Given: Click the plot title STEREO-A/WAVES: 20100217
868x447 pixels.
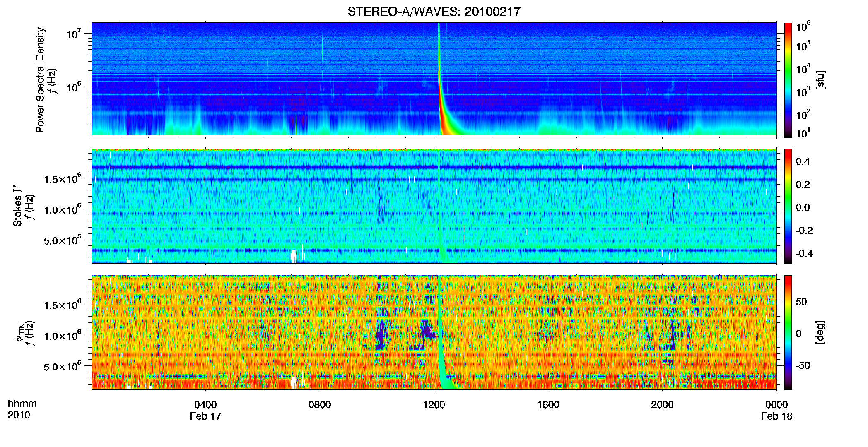Looking at the screenshot, I should point(434,12).
